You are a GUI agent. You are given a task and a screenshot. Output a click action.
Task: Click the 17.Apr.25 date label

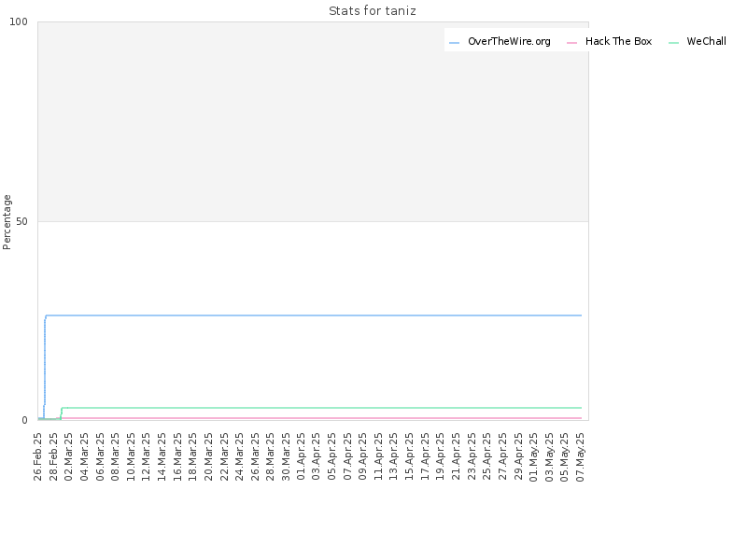[425, 456]
